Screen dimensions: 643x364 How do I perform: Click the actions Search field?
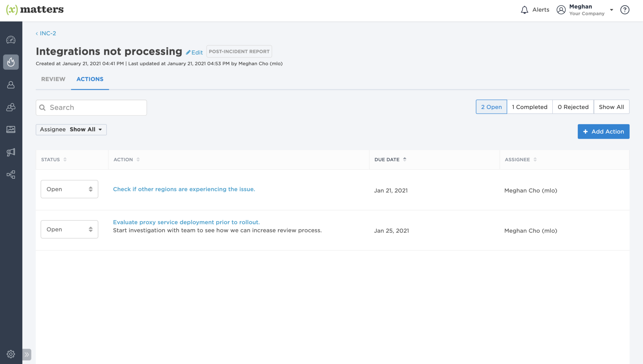pos(91,108)
